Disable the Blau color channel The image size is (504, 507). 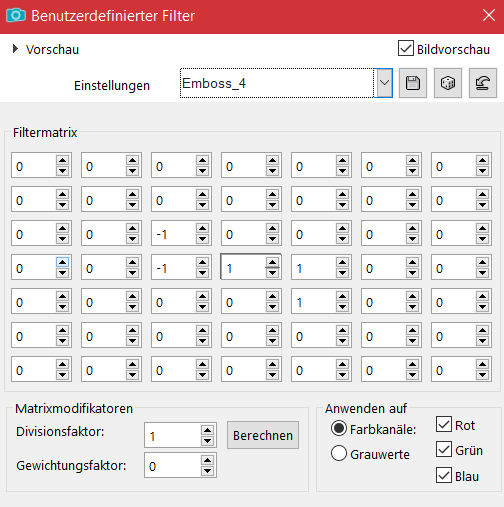pos(444,475)
